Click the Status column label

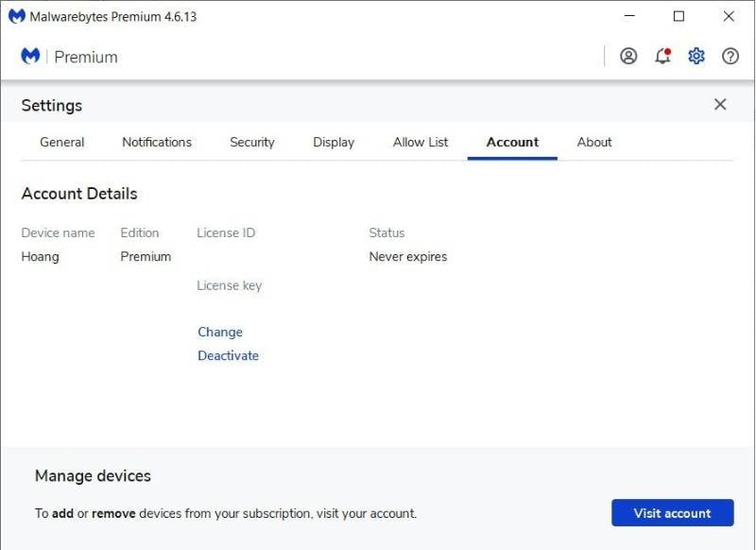pos(387,232)
